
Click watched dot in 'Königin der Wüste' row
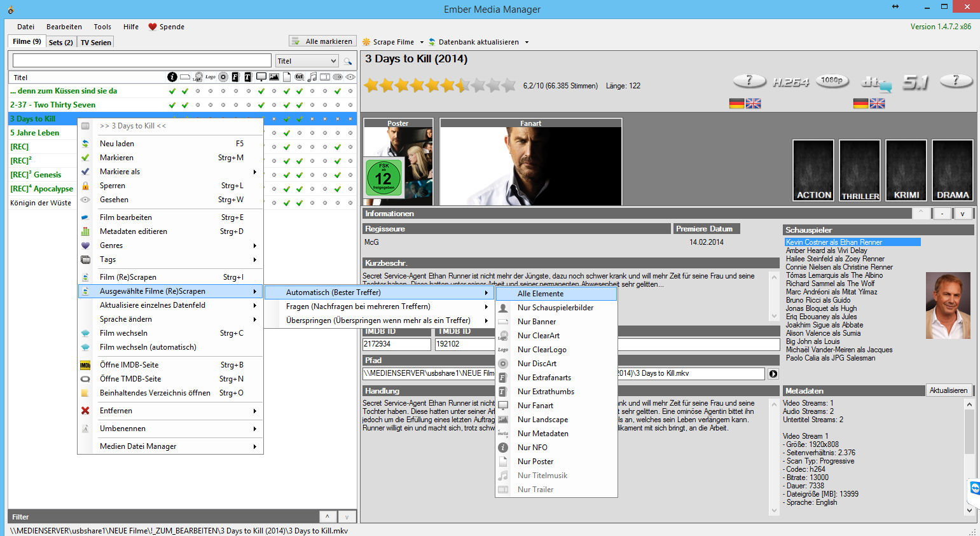350,203
